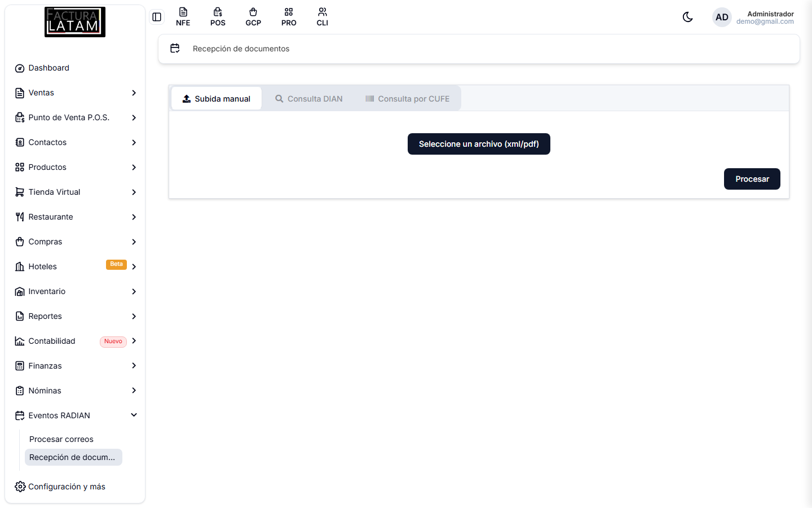Click the Inventario warehouse icon

(20, 292)
